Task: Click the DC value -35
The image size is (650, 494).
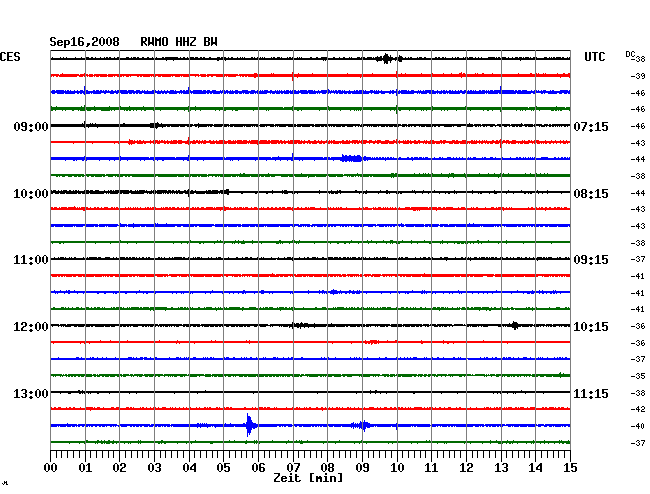Action: tap(638, 376)
